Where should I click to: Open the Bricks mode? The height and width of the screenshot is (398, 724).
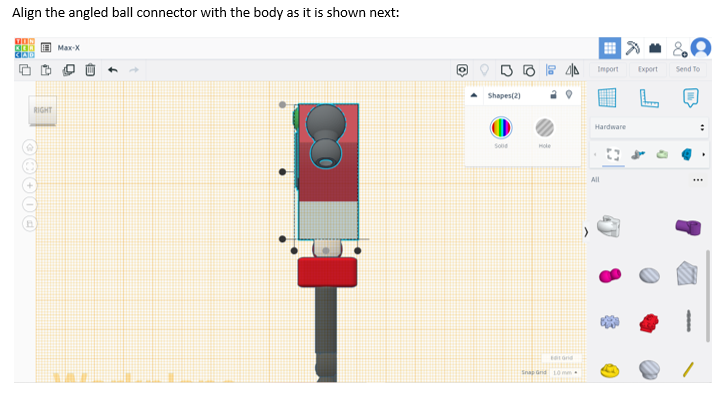click(x=655, y=48)
